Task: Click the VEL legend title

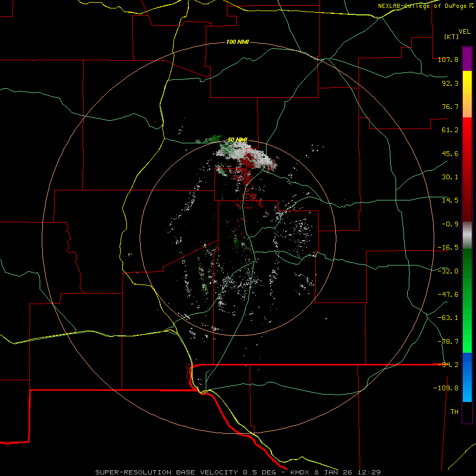Action: [x=464, y=32]
